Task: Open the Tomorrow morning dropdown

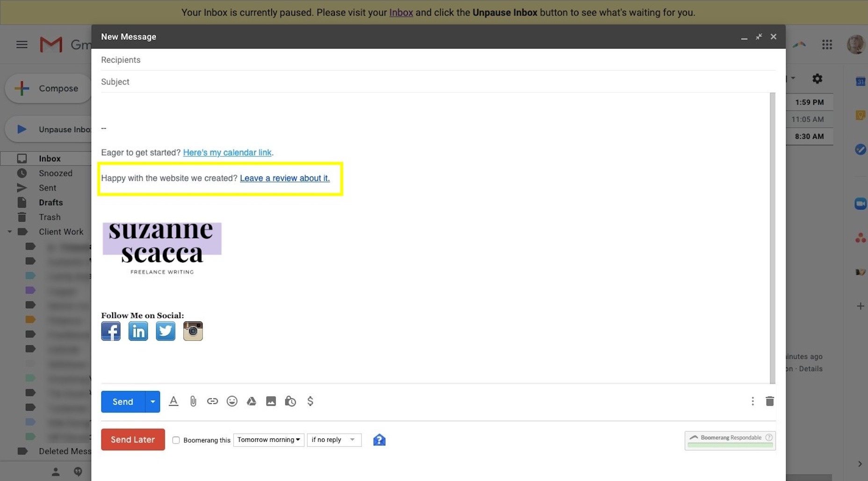Action: pos(268,440)
